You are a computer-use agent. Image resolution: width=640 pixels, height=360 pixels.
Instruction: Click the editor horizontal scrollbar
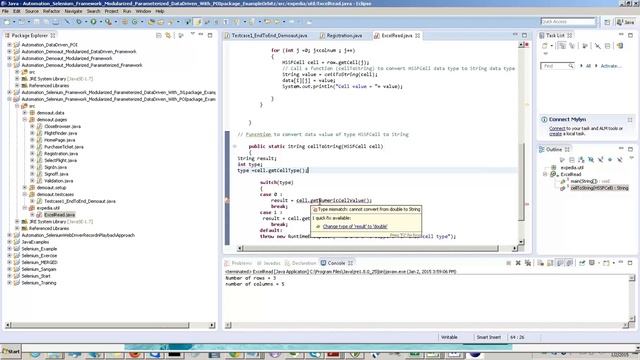[x=371, y=248]
